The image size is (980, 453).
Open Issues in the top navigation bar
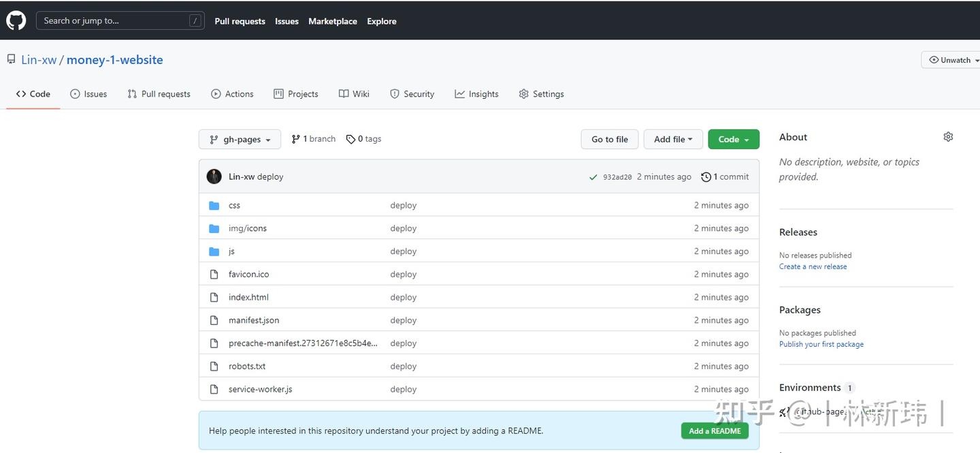tap(287, 21)
